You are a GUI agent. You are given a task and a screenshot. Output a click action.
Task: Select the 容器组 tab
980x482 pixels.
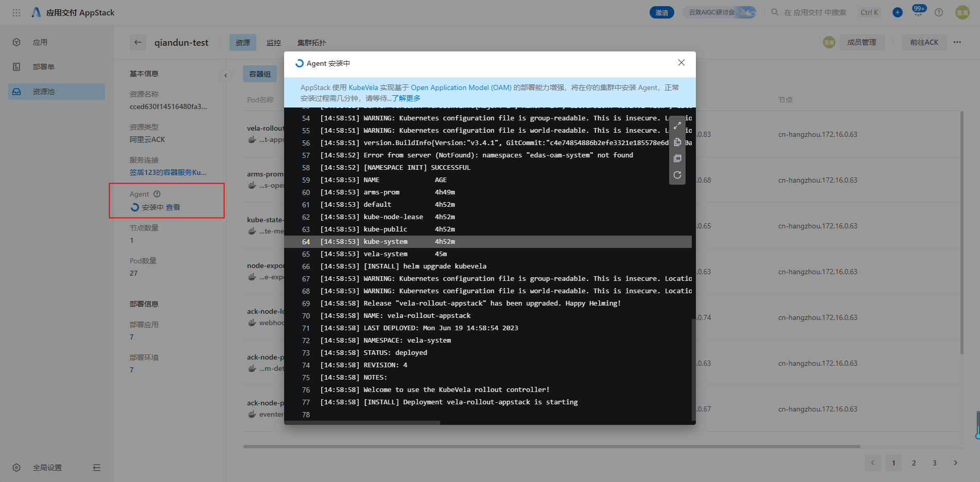click(x=260, y=74)
